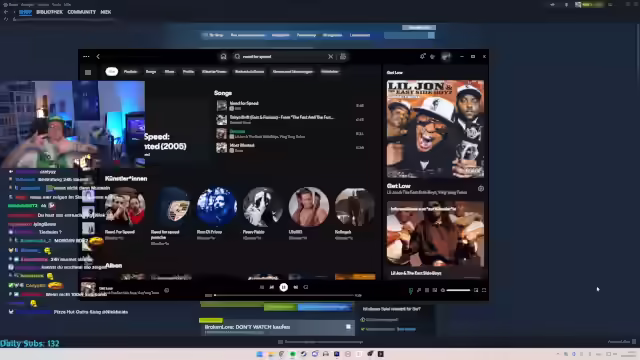
Task: Select the Alben filter chip
Action: click(169, 71)
